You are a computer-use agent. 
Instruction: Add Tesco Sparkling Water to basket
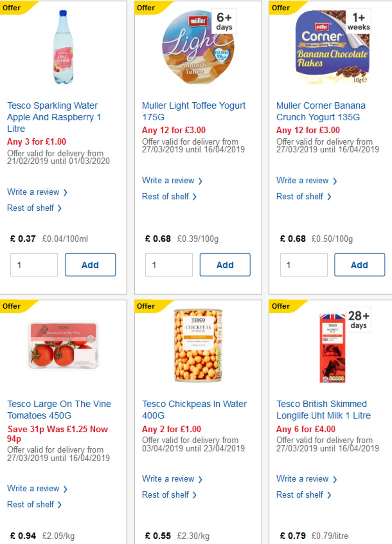pyautogui.click(x=90, y=265)
